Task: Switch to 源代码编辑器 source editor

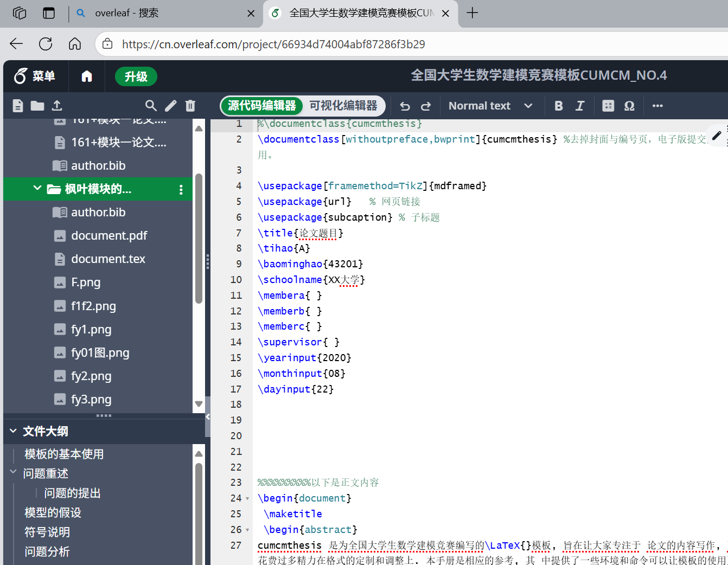Action: point(262,106)
